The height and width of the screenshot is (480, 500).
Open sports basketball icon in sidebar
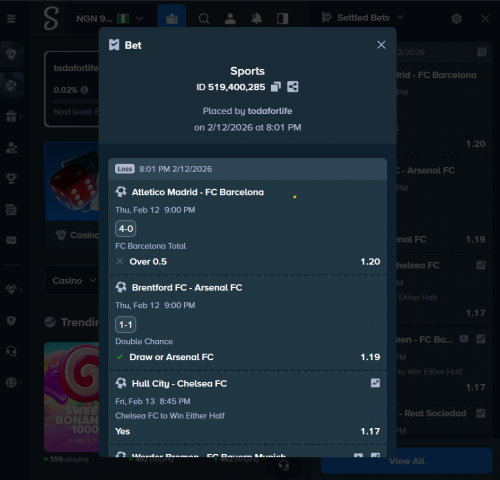point(12,85)
